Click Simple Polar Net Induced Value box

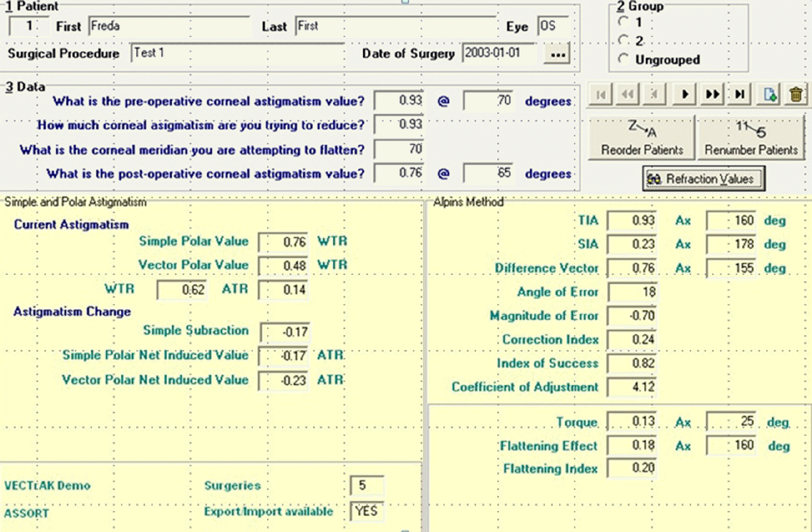[283, 356]
